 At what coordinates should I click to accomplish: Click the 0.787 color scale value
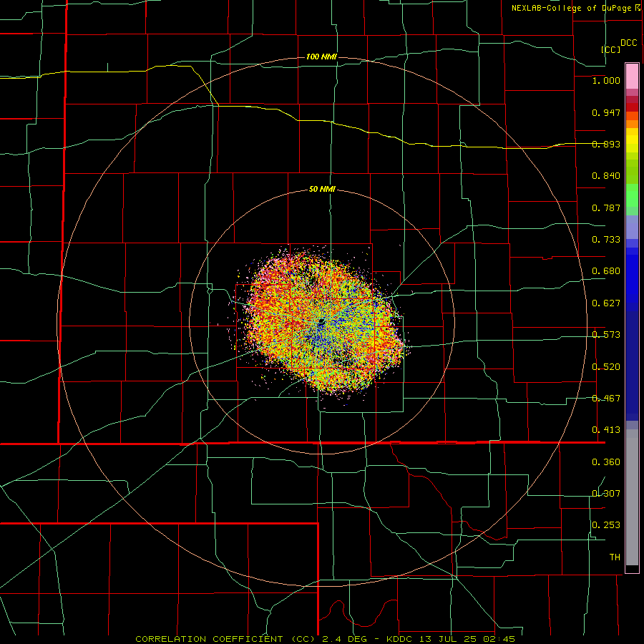point(606,208)
